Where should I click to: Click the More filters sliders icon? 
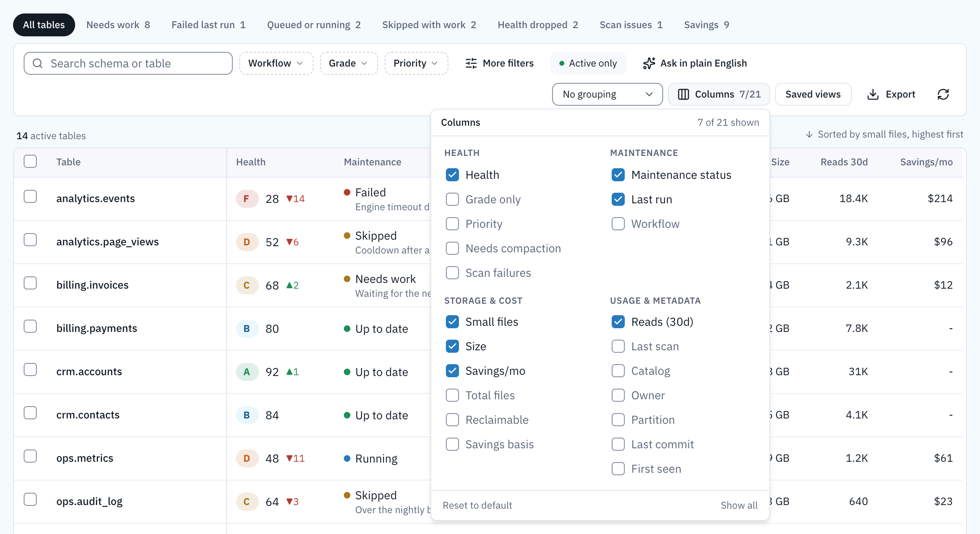click(x=471, y=63)
